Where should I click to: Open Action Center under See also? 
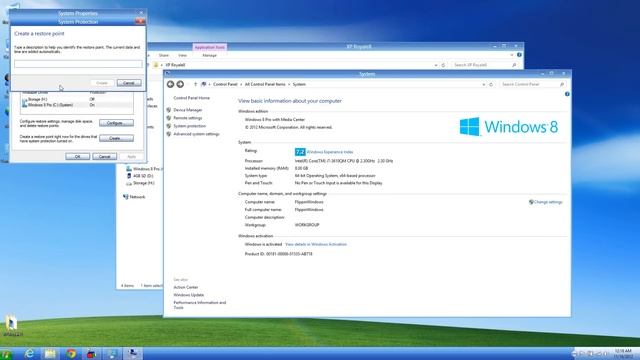click(x=186, y=287)
